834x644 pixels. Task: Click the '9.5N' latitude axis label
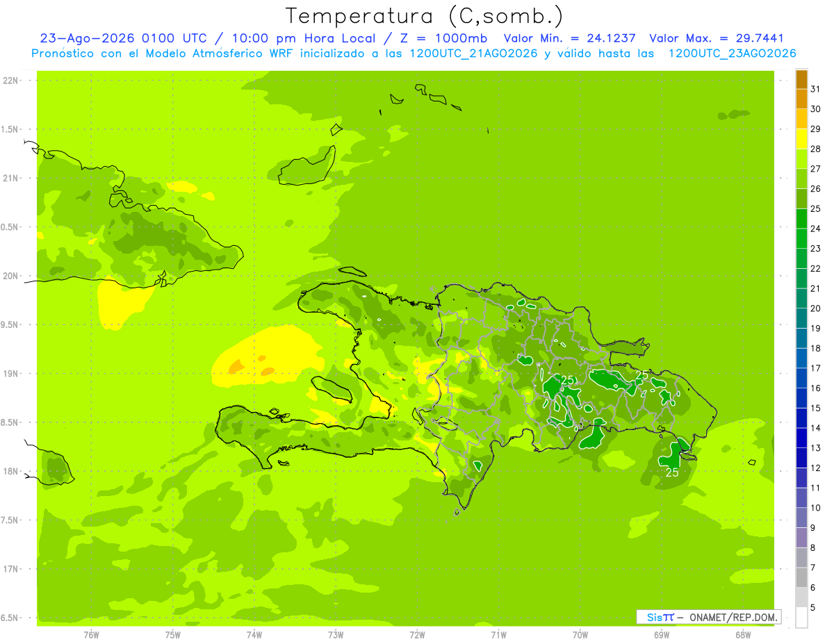(x=10, y=325)
